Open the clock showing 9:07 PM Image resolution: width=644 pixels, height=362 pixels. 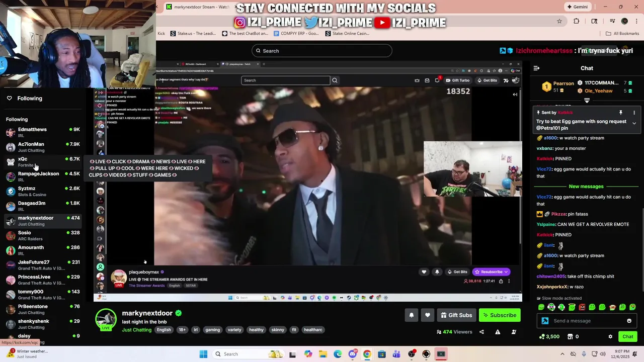point(620,354)
